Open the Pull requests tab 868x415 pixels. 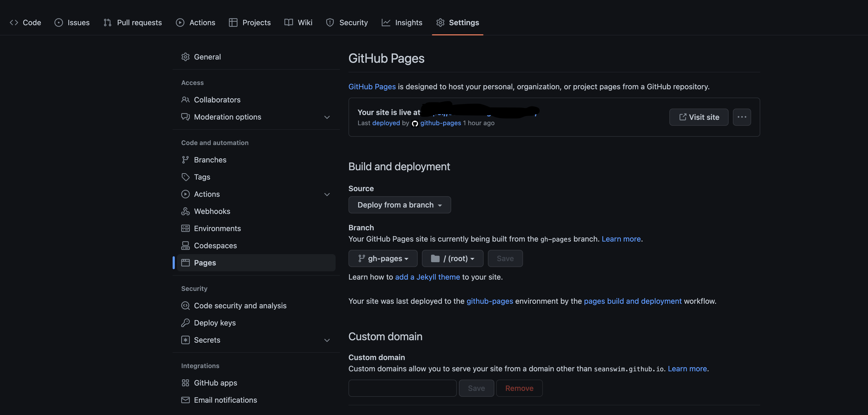point(132,23)
